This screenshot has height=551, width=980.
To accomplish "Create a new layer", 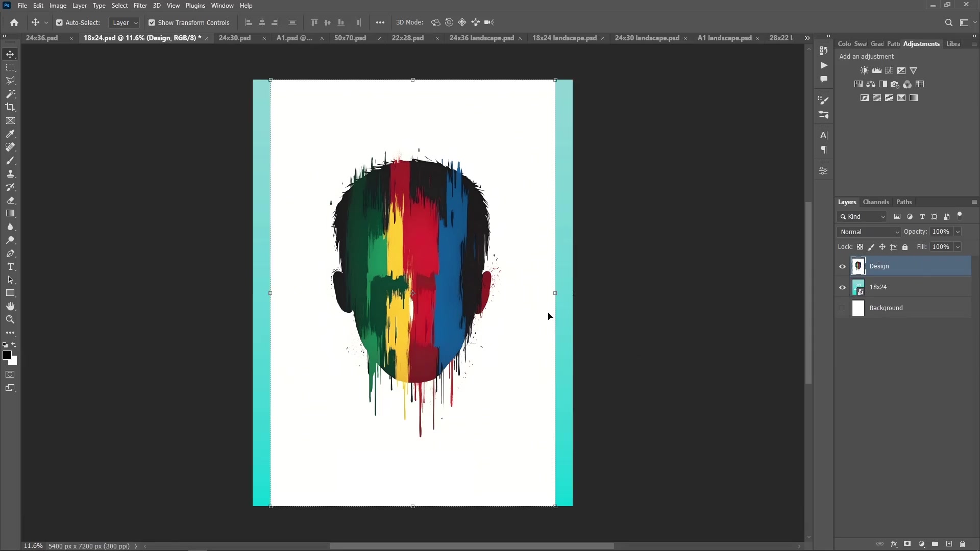I will [948, 544].
